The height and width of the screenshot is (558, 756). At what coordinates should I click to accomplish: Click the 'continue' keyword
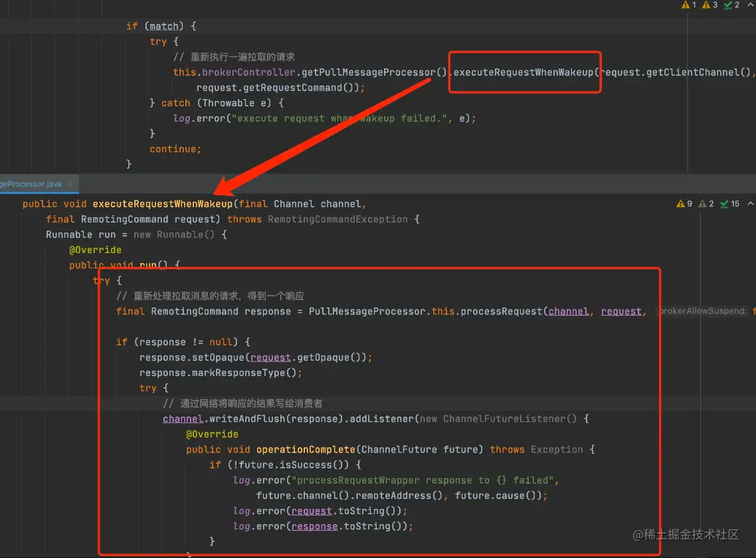tap(172, 149)
